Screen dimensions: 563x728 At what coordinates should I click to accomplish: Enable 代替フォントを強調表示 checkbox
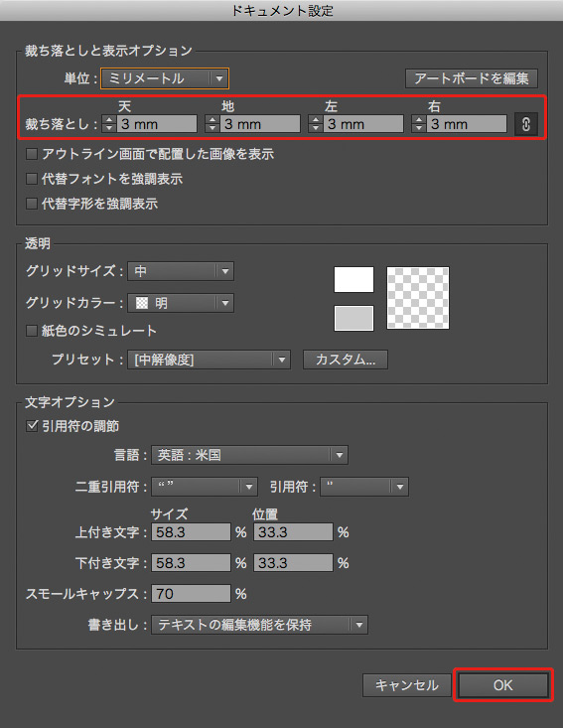click(x=32, y=179)
